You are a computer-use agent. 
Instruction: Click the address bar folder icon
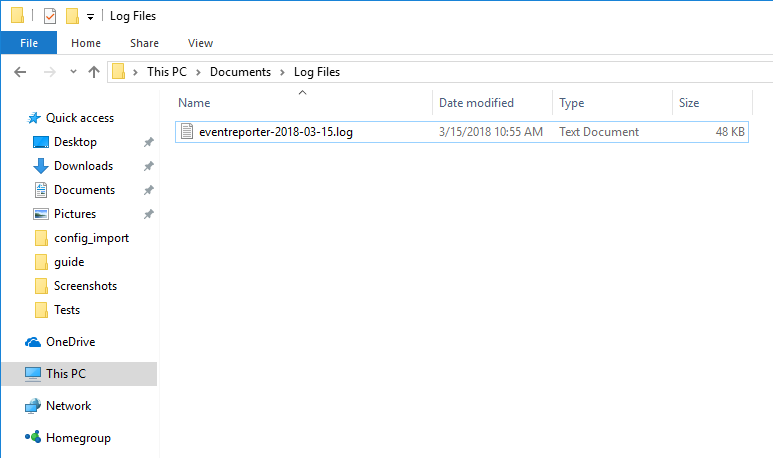[118, 71]
